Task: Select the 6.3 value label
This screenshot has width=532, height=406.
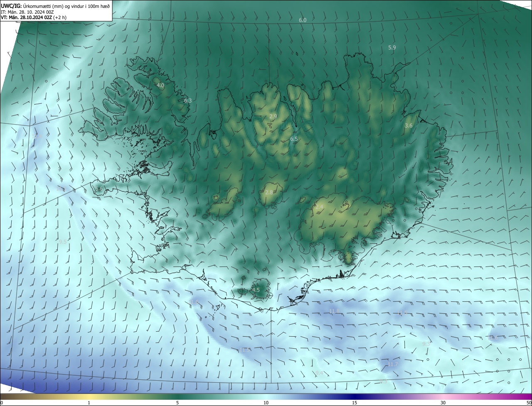Action: pyautogui.click(x=188, y=100)
